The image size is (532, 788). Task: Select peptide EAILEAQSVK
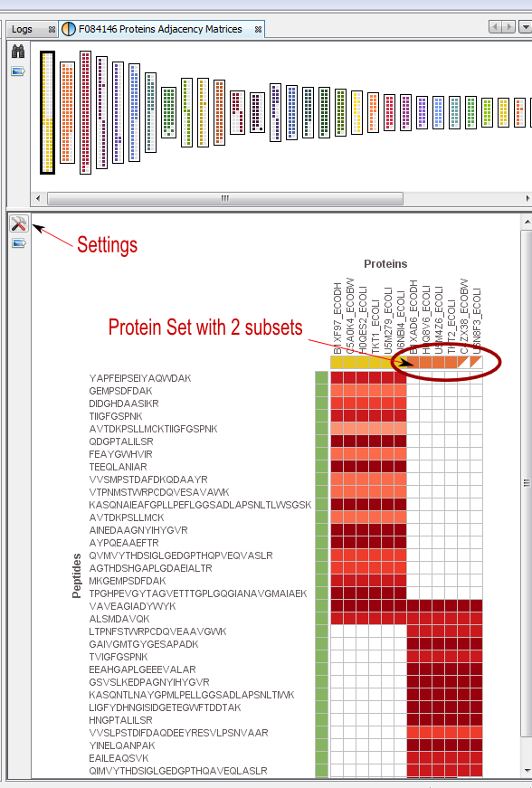119,758
